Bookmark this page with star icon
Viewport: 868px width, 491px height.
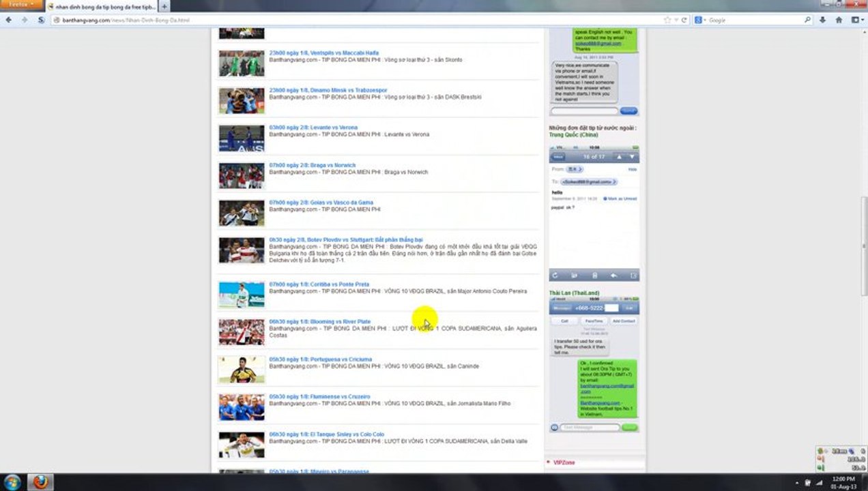coord(667,20)
